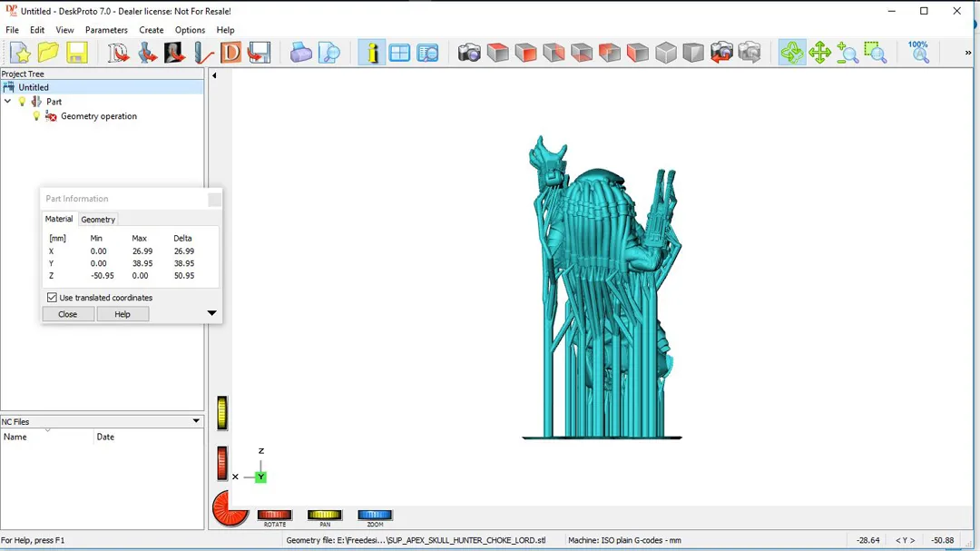980x551 pixels.
Task: Activate the green rotate mouse mode icon
Action: point(792,53)
